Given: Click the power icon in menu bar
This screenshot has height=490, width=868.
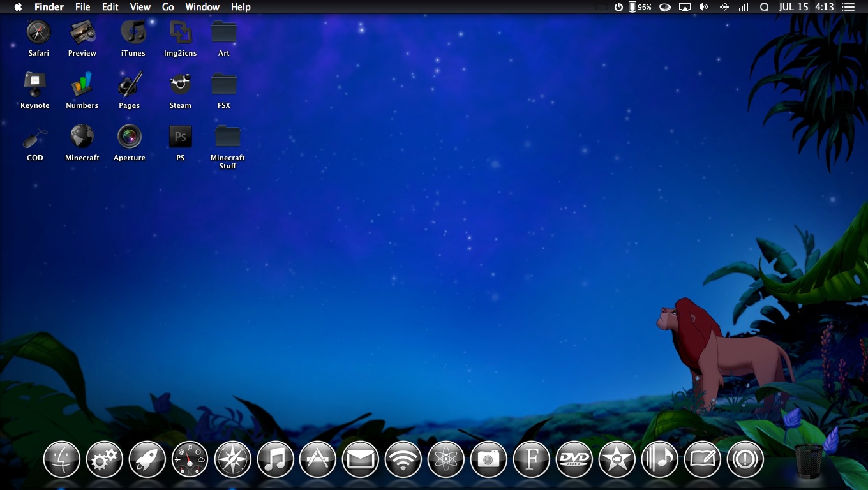Looking at the screenshot, I should 618,7.
